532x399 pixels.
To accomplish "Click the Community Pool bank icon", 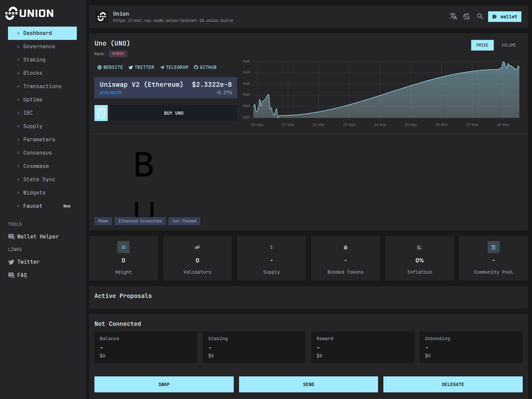I will coord(493,247).
